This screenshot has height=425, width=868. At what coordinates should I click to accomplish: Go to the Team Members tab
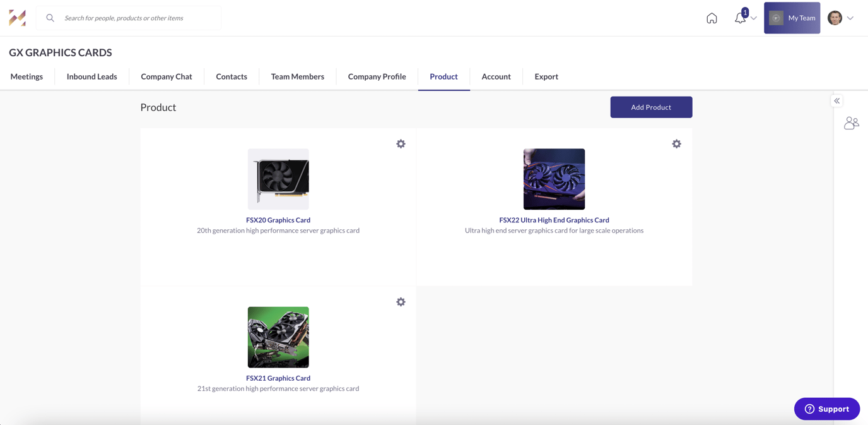tap(297, 76)
